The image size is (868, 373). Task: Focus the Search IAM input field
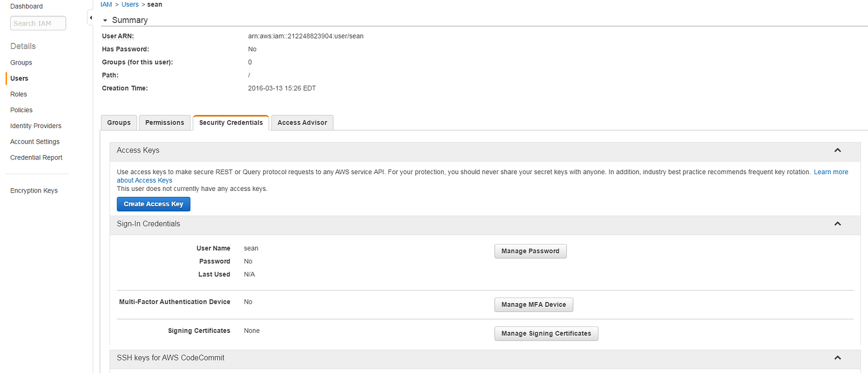point(38,23)
